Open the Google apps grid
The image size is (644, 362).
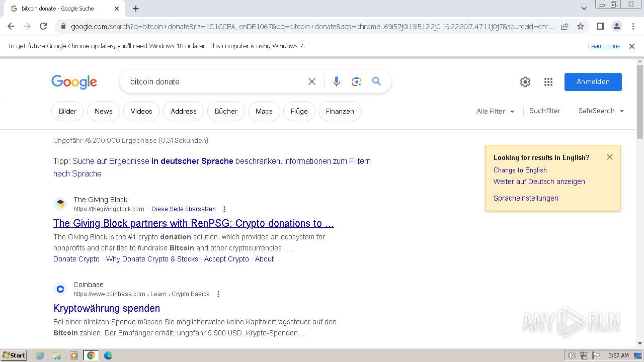point(548,82)
